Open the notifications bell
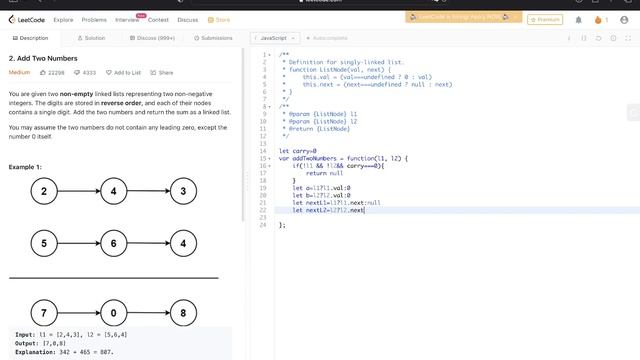Viewport: 640px width, 360px height. point(578,20)
